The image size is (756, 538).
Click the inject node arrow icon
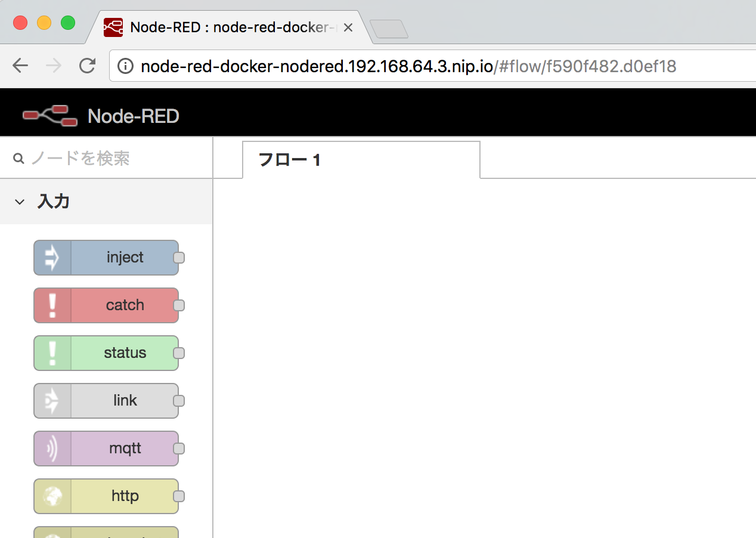pyautogui.click(x=52, y=258)
